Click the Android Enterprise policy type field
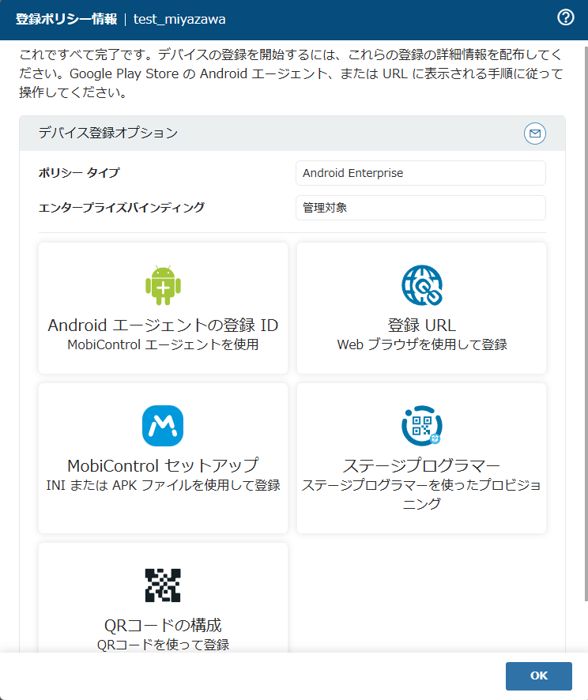This screenshot has height=700, width=588. click(x=420, y=173)
